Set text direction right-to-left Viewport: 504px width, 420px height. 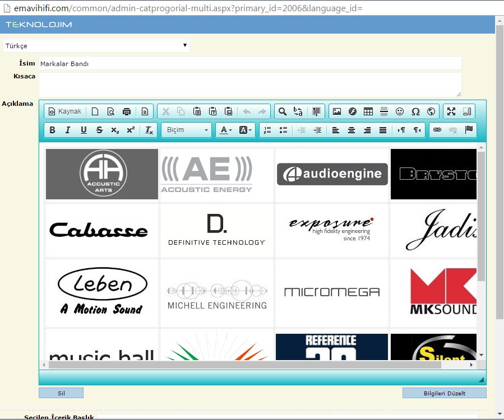pyautogui.click(x=417, y=130)
